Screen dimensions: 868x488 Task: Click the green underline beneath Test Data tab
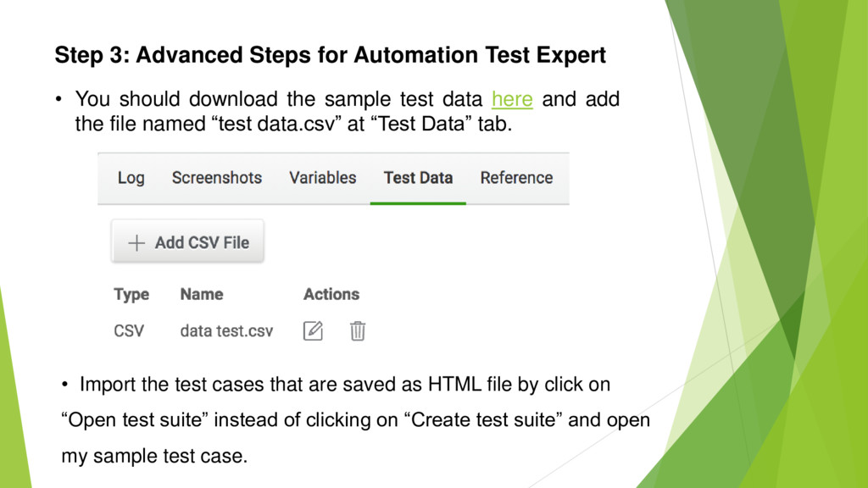click(x=418, y=203)
